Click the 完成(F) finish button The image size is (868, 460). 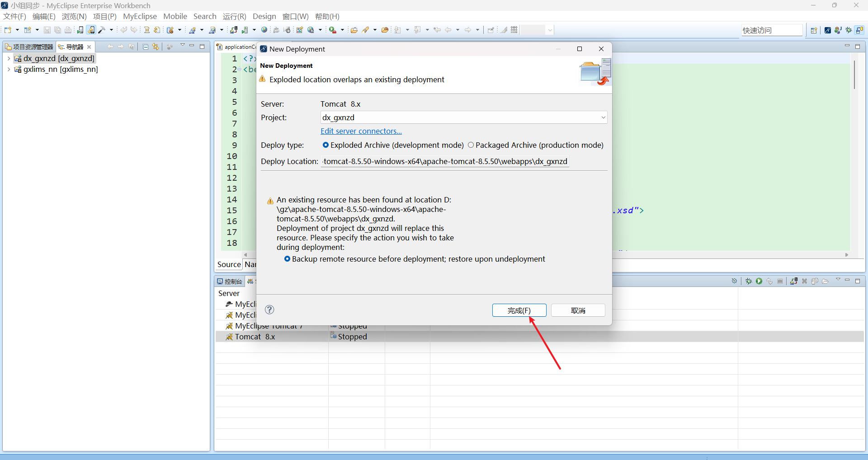pyautogui.click(x=519, y=310)
